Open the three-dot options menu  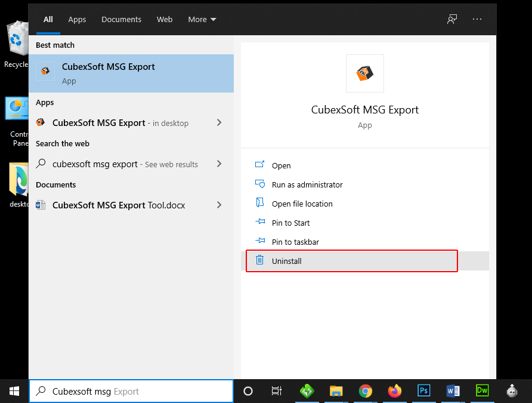(477, 19)
